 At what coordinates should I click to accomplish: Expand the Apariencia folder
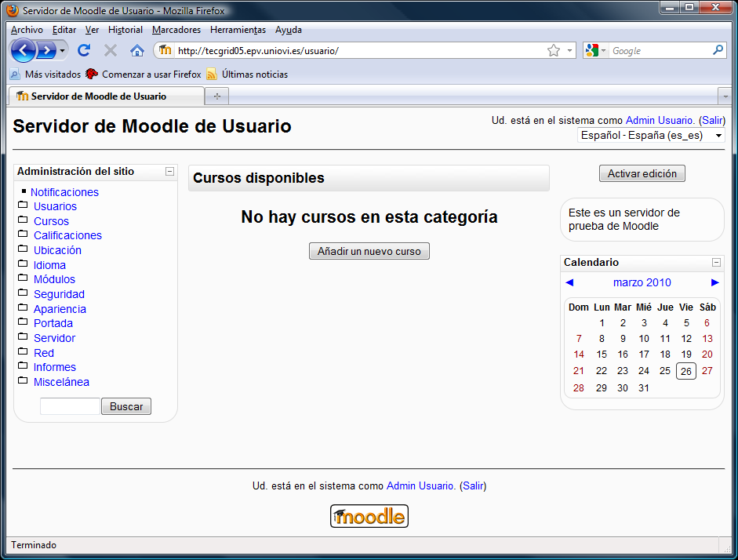coord(60,309)
